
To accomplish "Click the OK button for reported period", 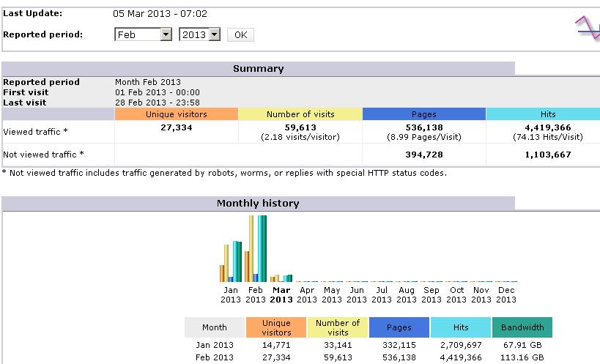I will point(240,35).
